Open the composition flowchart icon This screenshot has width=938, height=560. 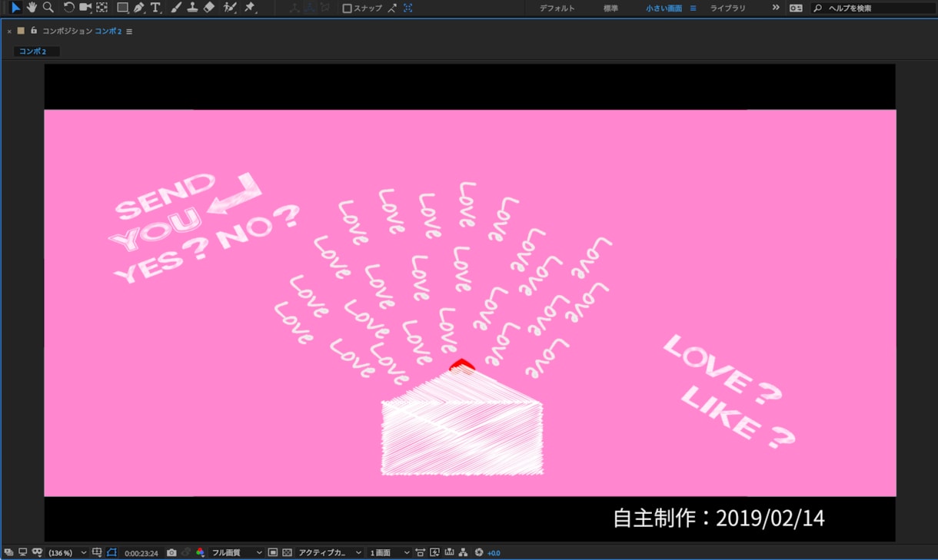464,552
